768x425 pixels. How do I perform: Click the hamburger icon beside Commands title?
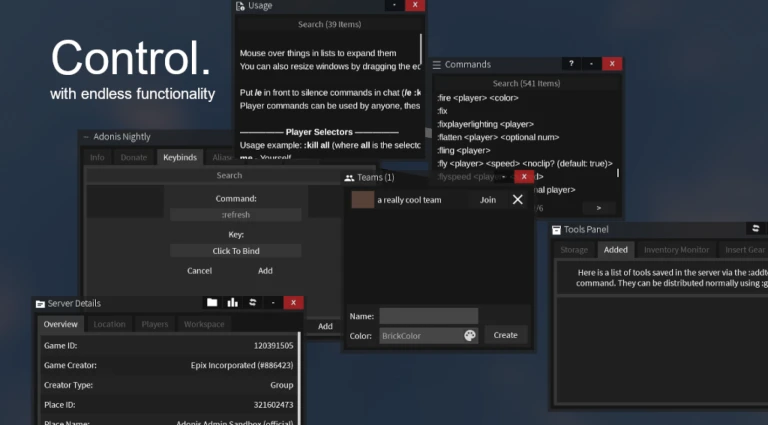(436, 65)
